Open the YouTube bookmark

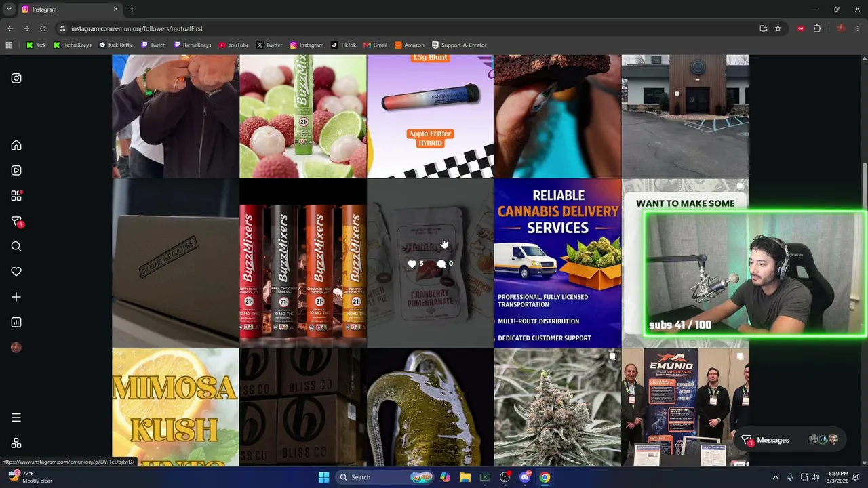233,45
